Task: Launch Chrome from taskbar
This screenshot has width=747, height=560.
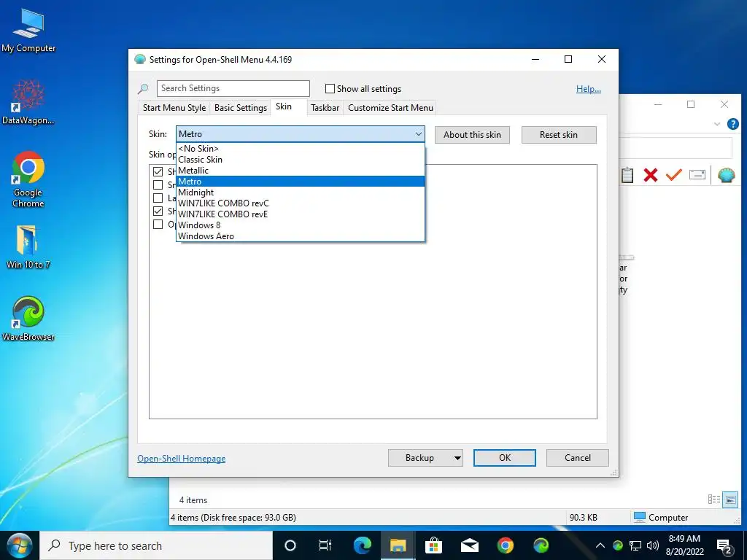Action: click(x=505, y=545)
